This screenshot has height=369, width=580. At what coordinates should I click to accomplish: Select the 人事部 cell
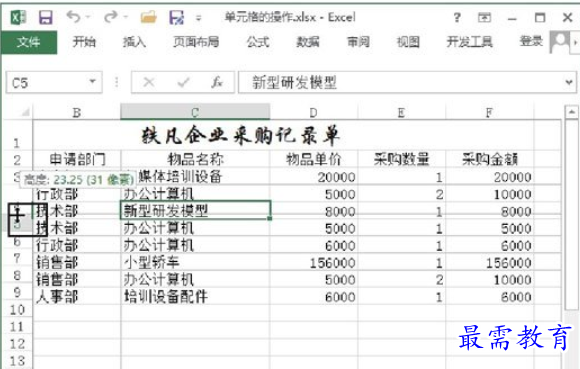click(77, 296)
